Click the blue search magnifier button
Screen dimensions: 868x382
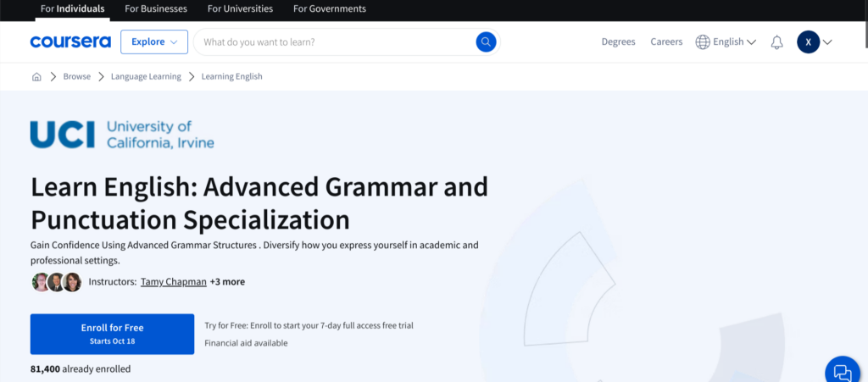click(x=486, y=42)
